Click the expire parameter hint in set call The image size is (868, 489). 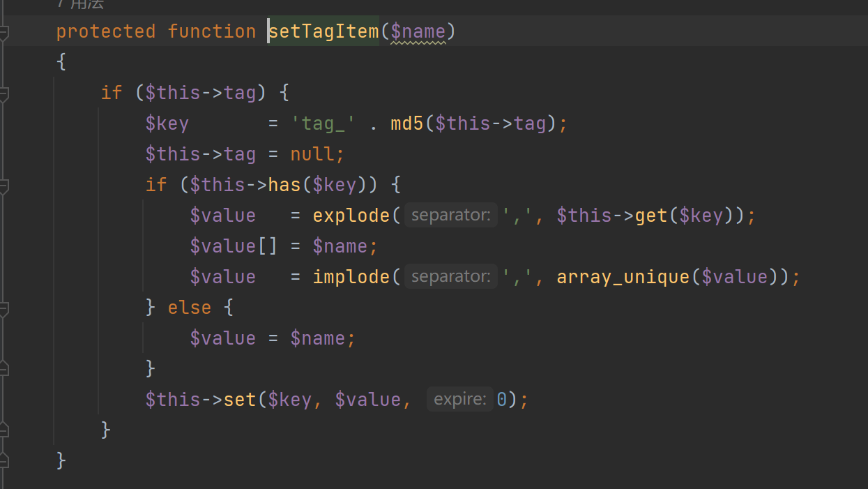tap(459, 400)
